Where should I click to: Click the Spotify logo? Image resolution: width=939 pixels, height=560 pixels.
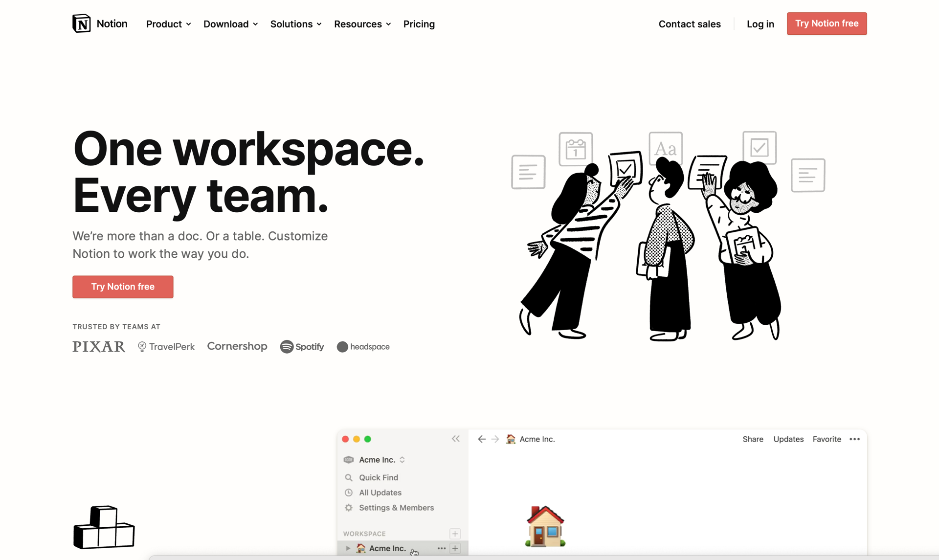pos(302,347)
